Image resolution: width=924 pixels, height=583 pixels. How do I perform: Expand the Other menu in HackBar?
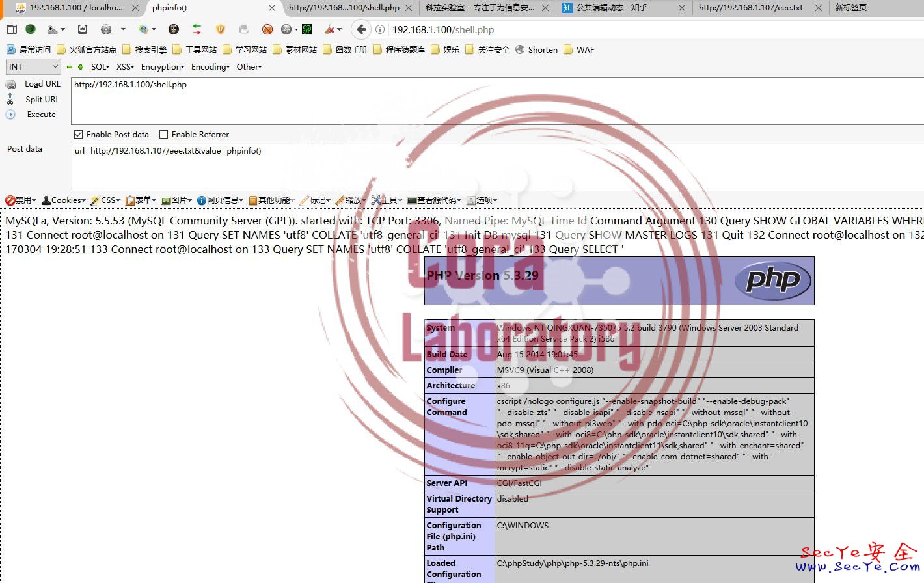pyautogui.click(x=249, y=67)
